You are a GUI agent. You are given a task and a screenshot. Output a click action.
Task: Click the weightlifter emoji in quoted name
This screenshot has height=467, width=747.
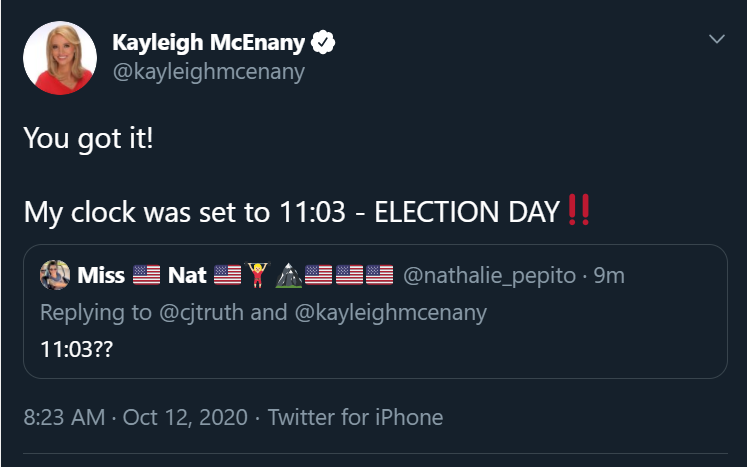(x=258, y=275)
